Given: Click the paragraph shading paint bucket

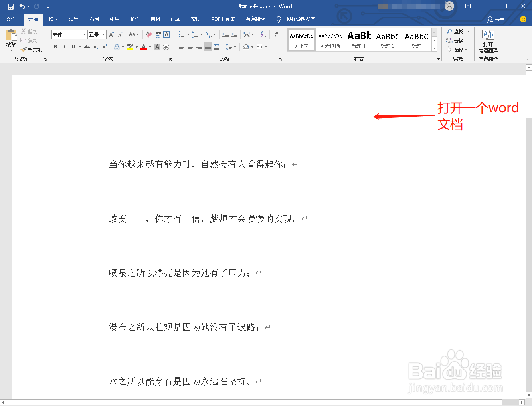Looking at the screenshot, I should click(246, 47).
